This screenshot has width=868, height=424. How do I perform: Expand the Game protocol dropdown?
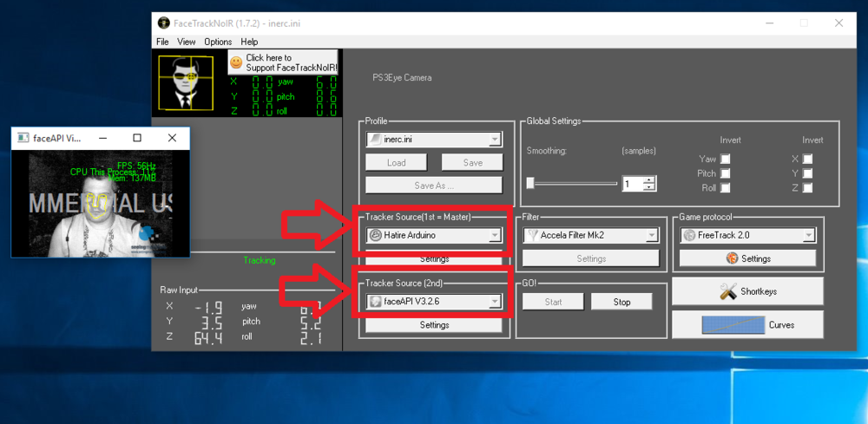coord(809,236)
